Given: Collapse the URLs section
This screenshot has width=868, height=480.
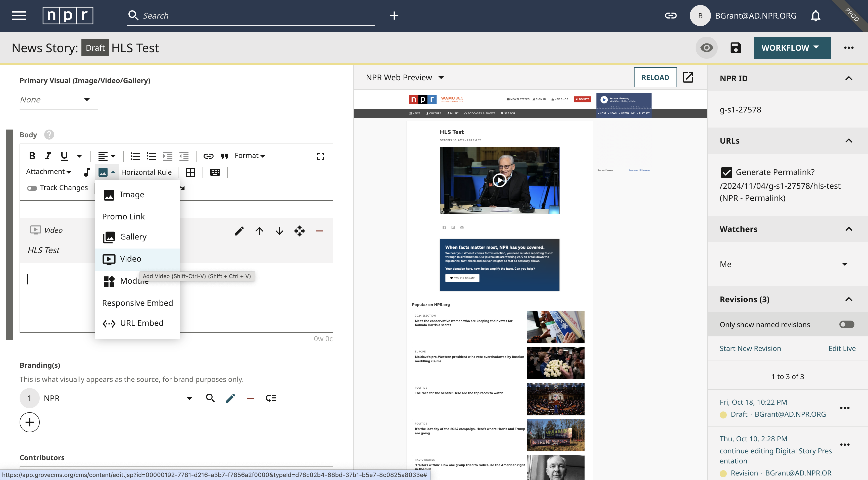Looking at the screenshot, I should (x=848, y=141).
